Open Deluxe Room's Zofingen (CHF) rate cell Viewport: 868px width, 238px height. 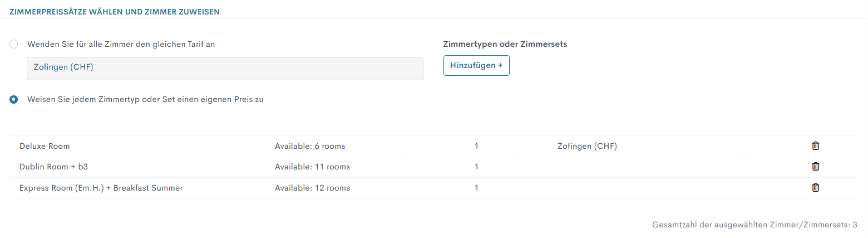tap(587, 146)
